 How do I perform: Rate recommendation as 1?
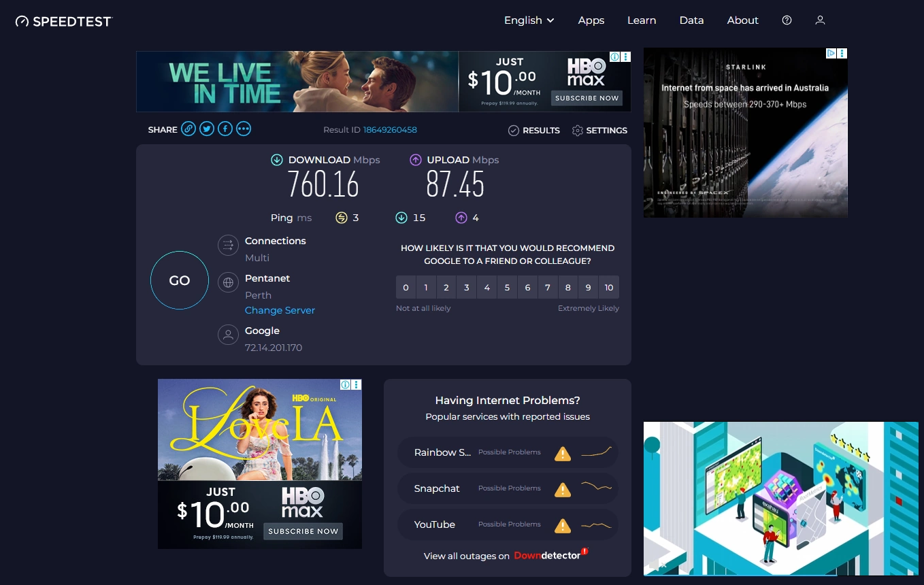(426, 287)
